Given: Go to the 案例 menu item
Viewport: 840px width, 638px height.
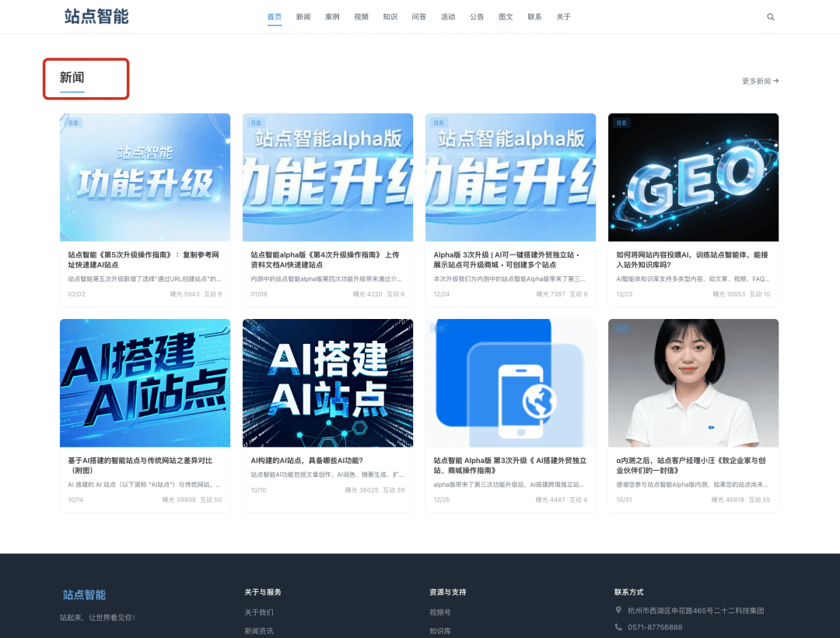Looking at the screenshot, I should [x=332, y=17].
